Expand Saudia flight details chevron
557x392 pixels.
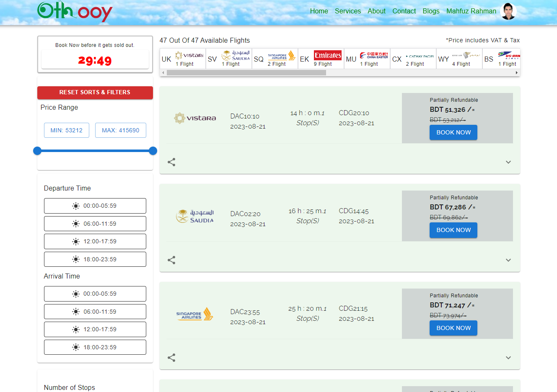[x=508, y=260]
